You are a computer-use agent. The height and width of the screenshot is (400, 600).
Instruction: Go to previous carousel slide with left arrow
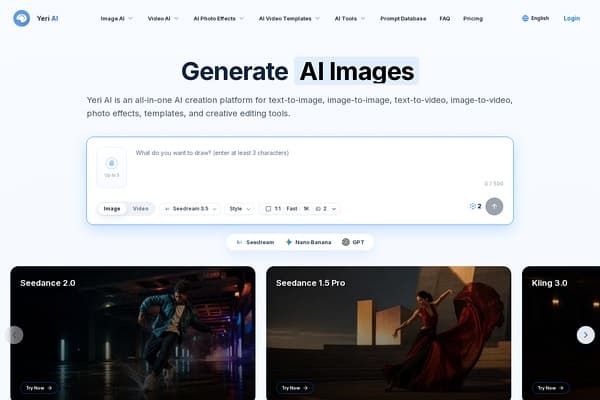15,335
